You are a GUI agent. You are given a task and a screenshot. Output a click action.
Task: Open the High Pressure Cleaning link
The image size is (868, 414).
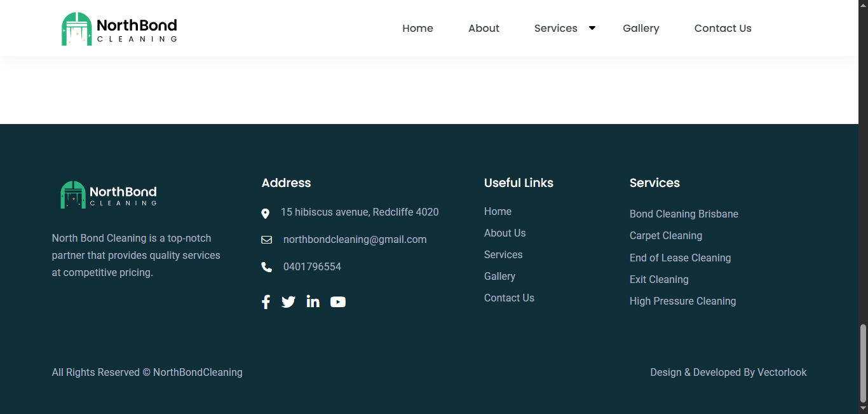[x=682, y=301]
